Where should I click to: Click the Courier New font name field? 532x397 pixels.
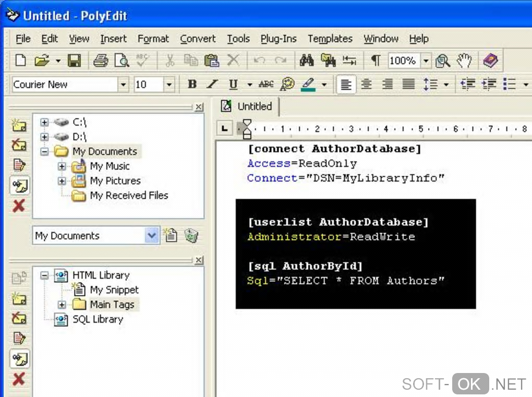65,84
